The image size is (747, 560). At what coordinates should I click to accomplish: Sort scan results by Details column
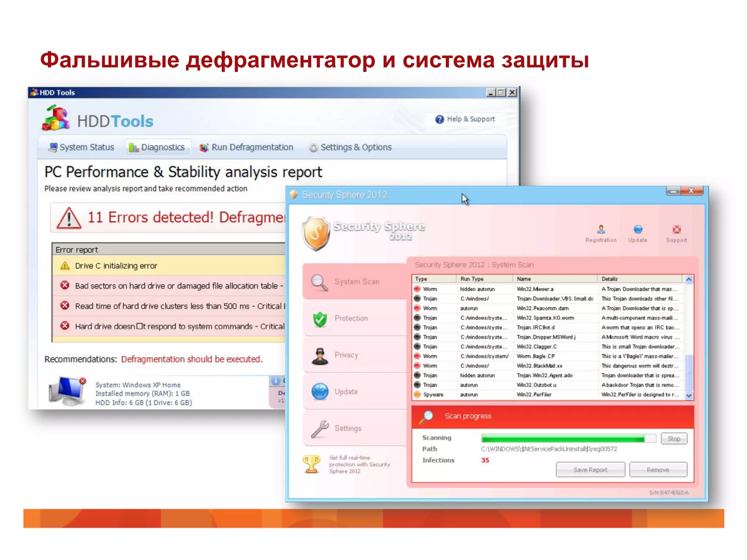[x=640, y=279]
